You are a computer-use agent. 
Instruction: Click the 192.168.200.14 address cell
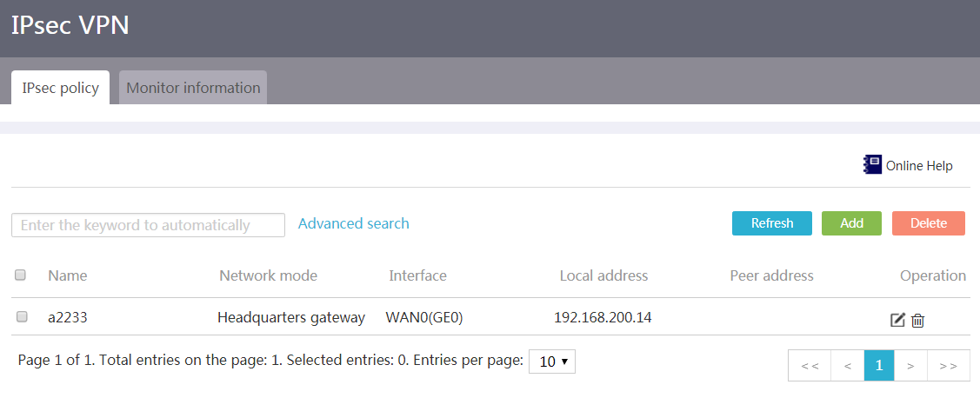tap(603, 317)
